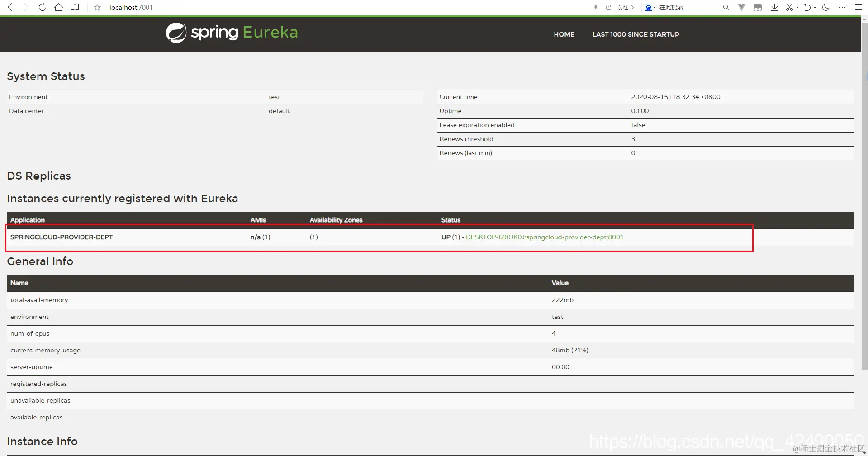Image resolution: width=868 pixels, height=456 pixels.
Task: Click the Spring Eureka logo
Action: click(x=232, y=33)
